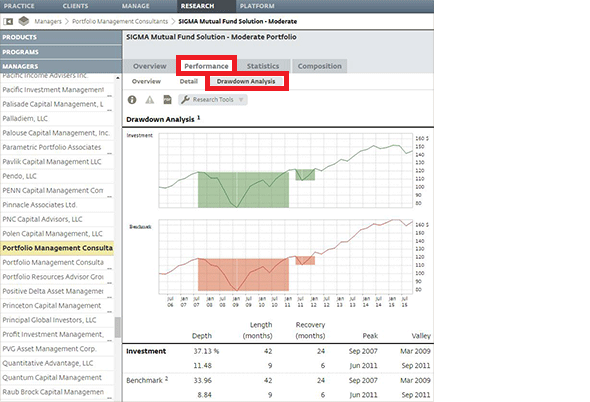The image size is (590, 402).
Task: Open the PRACTICE top menu
Action: 19,6
